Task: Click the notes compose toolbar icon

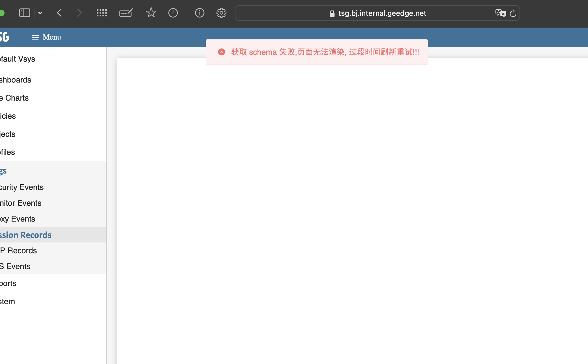Action: (126, 13)
